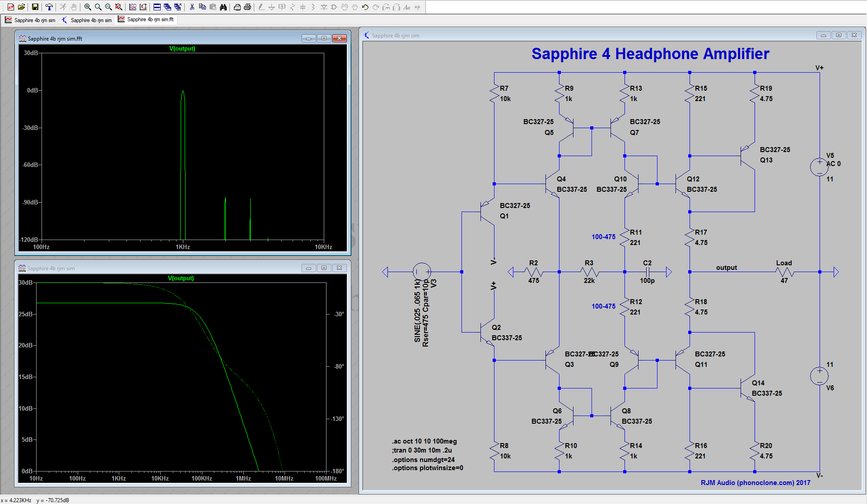The width and height of the screenshot is (867, 504).
Task: Place an Inductor component
Action: 313,7
